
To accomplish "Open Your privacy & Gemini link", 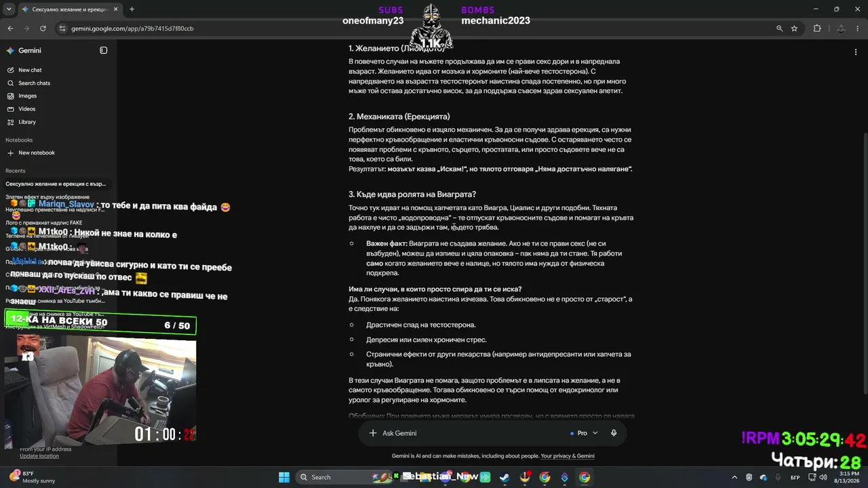I will tap(567, 456).
